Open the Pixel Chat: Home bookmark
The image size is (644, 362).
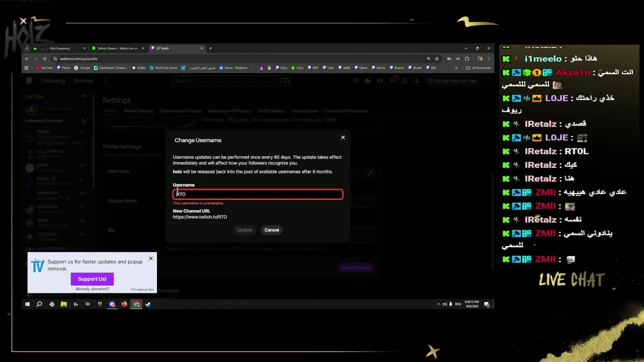point(164,68)
